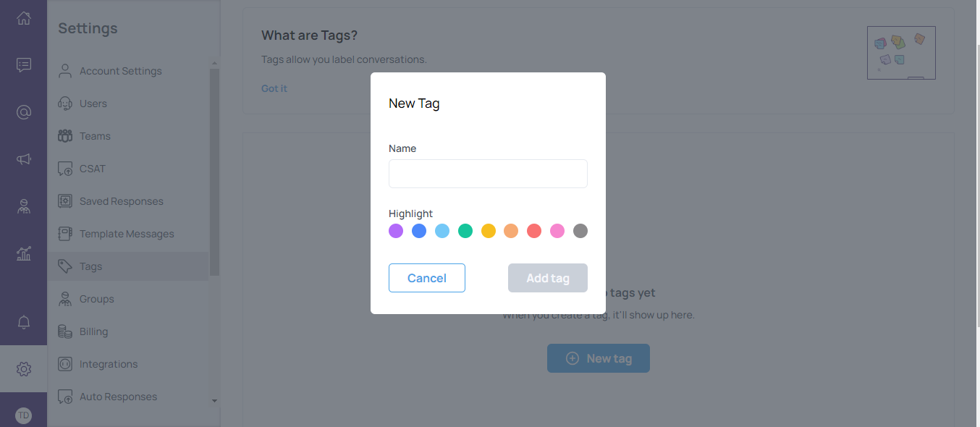Cancel the New Tag dialog

[x=427, y=278]
